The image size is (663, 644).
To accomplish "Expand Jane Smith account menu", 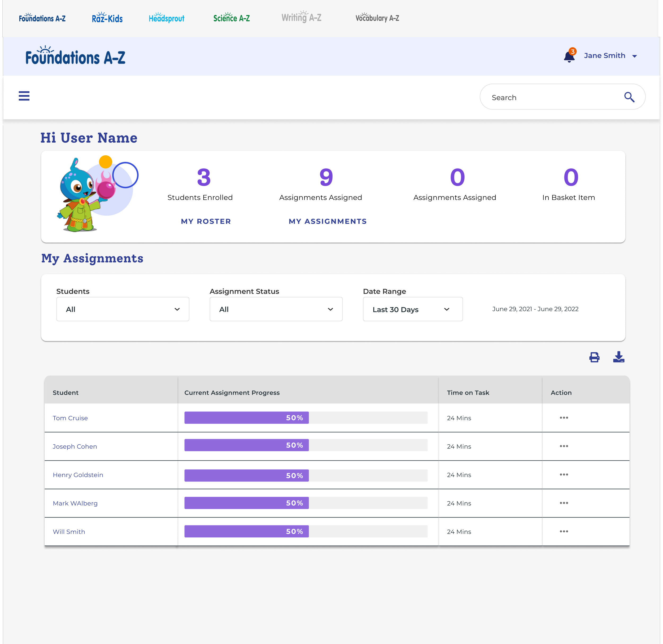I will pos(610,56).
